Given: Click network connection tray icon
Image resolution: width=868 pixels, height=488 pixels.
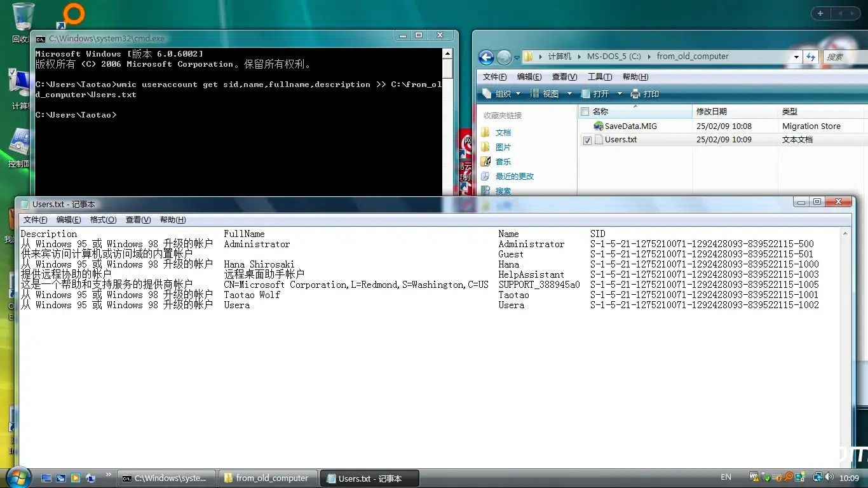Looking at the screenshot, I should click(x=818, y=477).
